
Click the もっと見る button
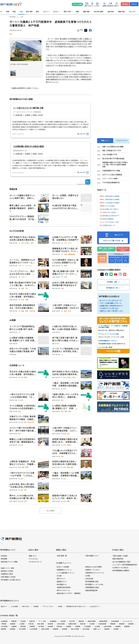tap(50, 511)
